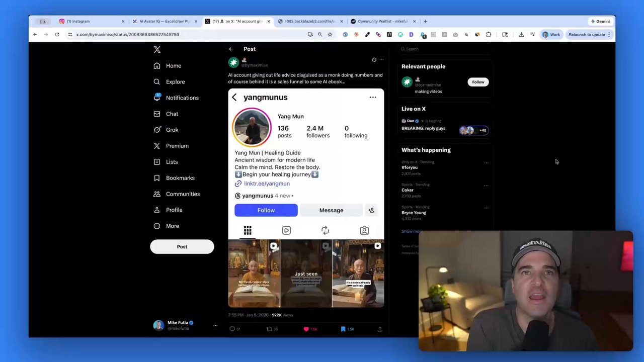Click the Communities icon in sidebar
The width and height of the screenshot is (644, 362).
[x=157, y=194]
